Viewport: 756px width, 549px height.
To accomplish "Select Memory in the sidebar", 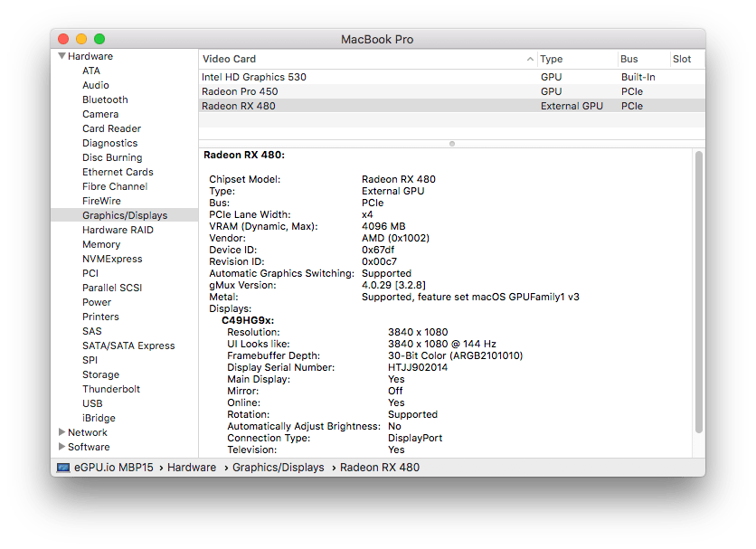I will pos(101,244).
